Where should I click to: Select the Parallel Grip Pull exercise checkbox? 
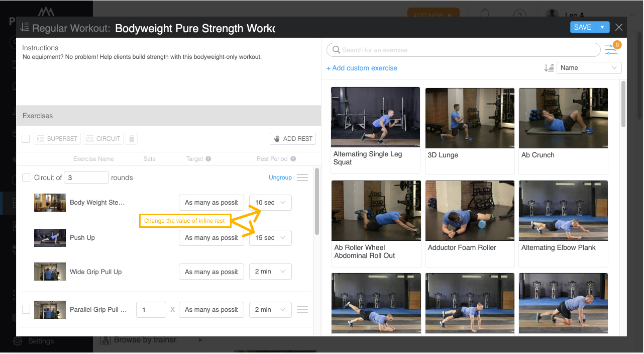tap(26, 310)
